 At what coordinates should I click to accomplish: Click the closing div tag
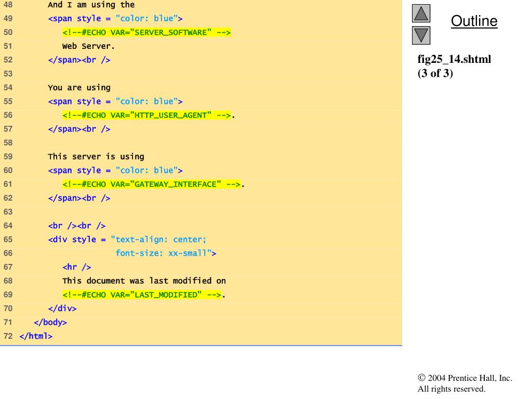point(62,309)
